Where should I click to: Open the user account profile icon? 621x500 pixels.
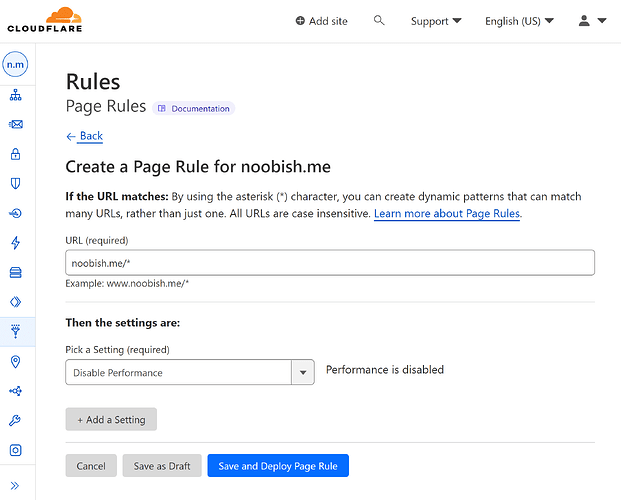pyautogui.click(x=584, y=21)
